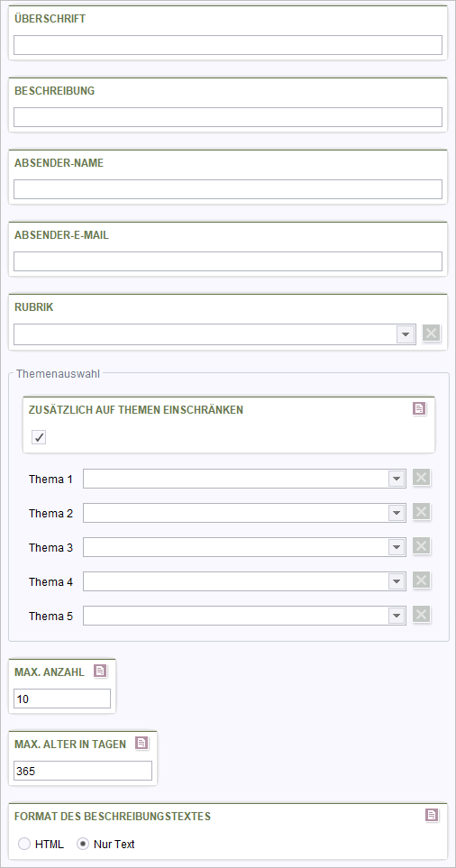Viewport: 456px width, 868px height.
Task: Clear Thema 4 with its X icon
Action: click(x=421, y=580)
